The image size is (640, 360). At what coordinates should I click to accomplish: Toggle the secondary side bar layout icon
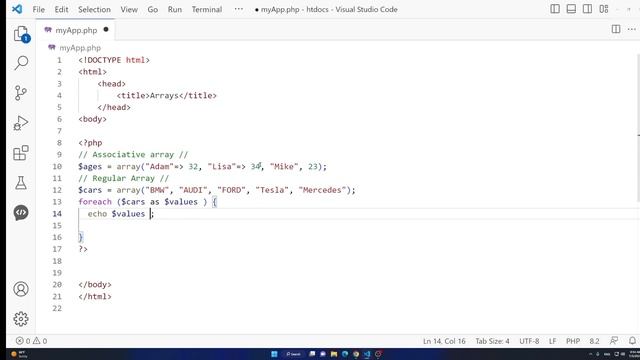(587, 9)
